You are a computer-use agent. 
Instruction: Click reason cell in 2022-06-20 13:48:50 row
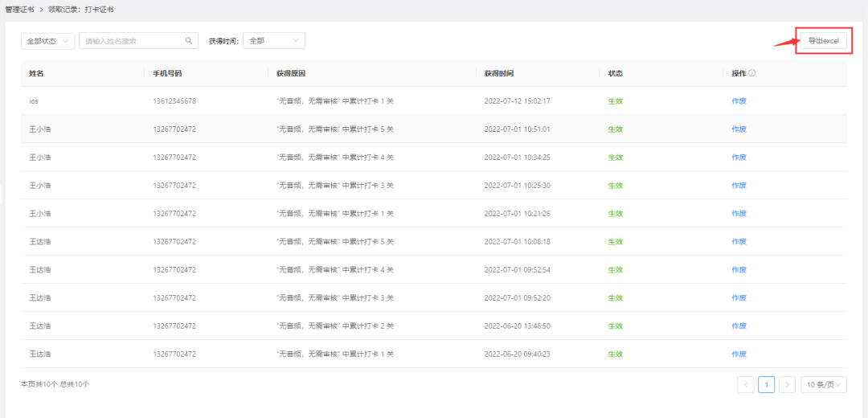coord(335,326)
